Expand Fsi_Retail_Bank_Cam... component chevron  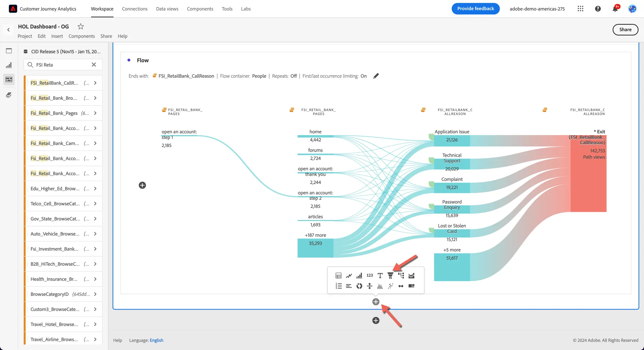[x=95, y=143]
